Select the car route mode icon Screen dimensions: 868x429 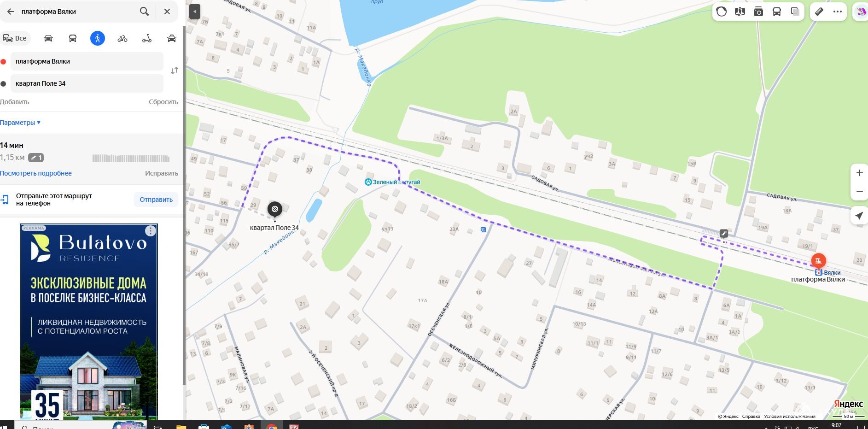(48, 38)
